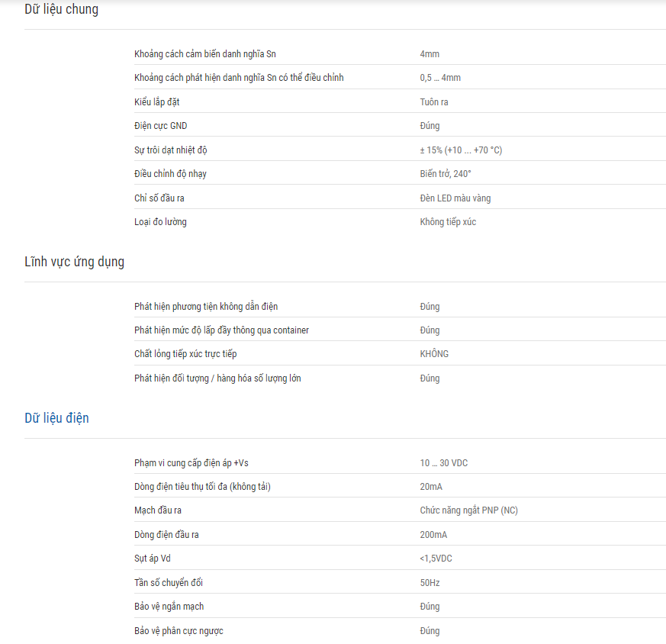Select the '200mA' output current value
Image resolution: width=666 pixels, height=644 pixels.
click(433, 535)
